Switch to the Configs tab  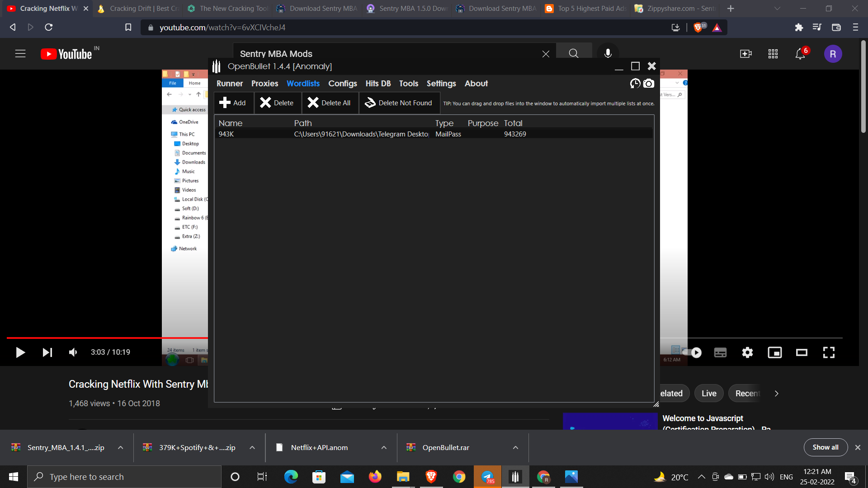(x=342, y=84)
